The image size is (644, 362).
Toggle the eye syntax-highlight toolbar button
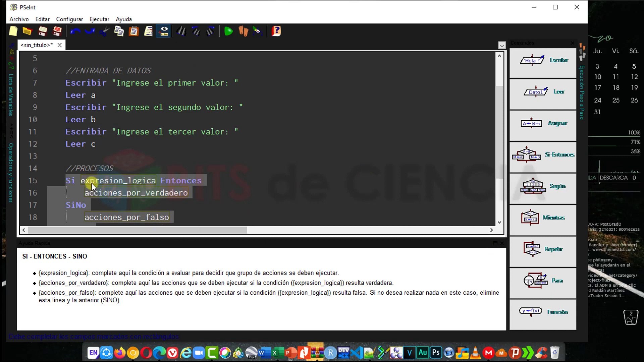(164, 32)
